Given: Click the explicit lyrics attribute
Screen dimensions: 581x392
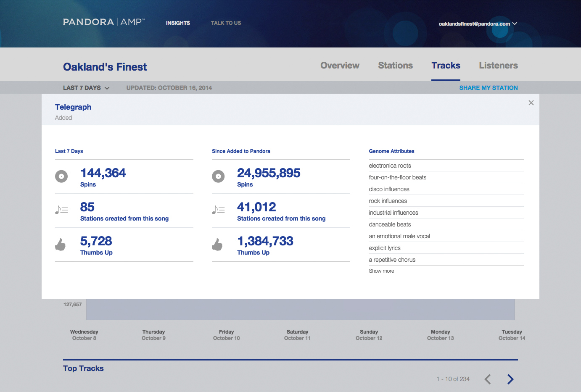Looking at the screenshot, I should 385,248.
